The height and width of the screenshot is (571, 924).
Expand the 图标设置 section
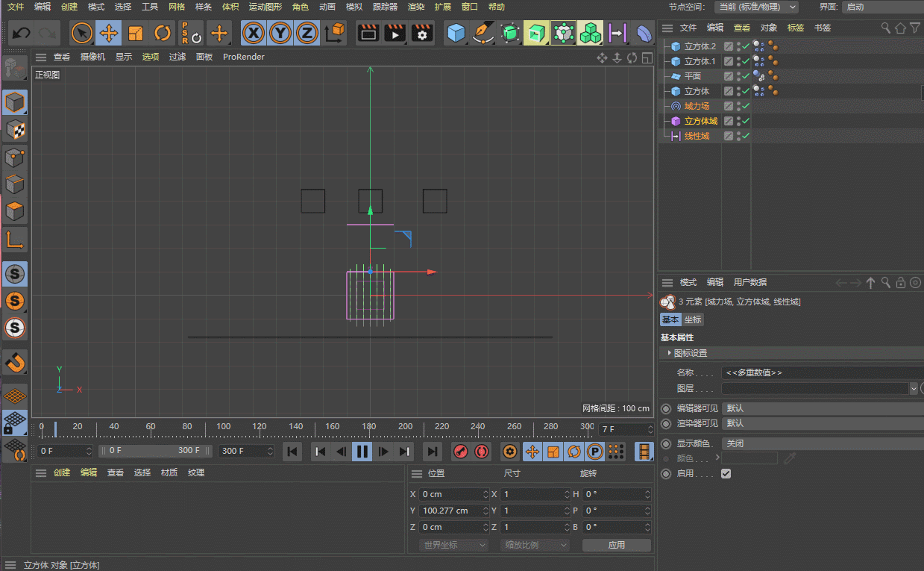(x=690, y=353)
